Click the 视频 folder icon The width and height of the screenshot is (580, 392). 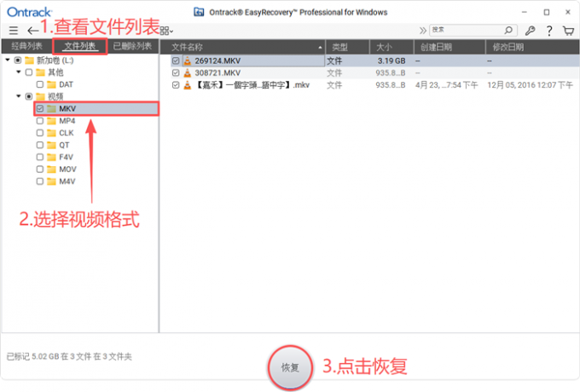40,97
